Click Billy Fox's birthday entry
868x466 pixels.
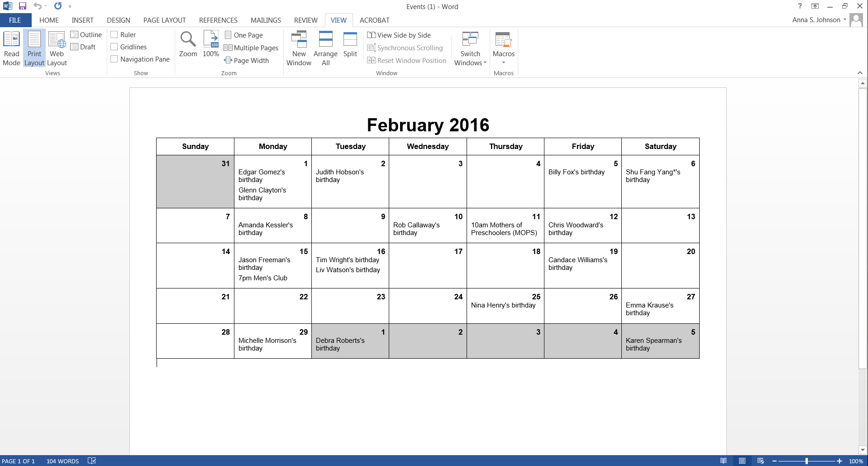click(577, 172)
